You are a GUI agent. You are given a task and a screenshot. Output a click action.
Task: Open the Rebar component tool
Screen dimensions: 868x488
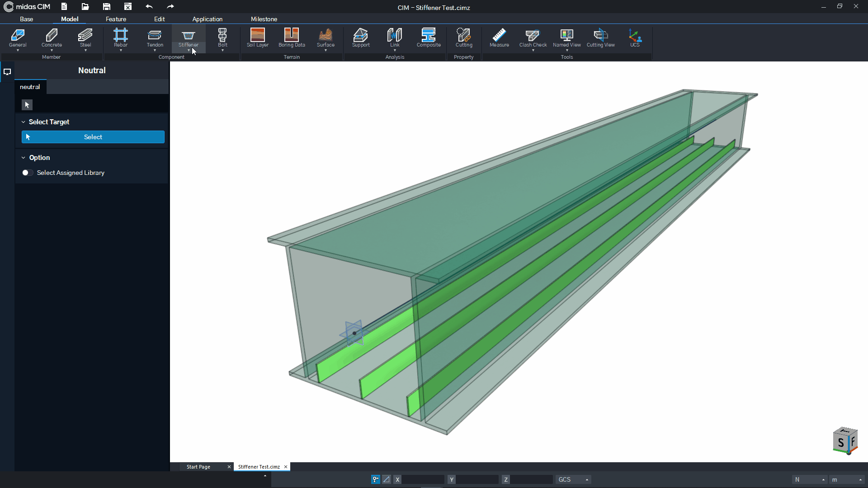coord(121,38)
